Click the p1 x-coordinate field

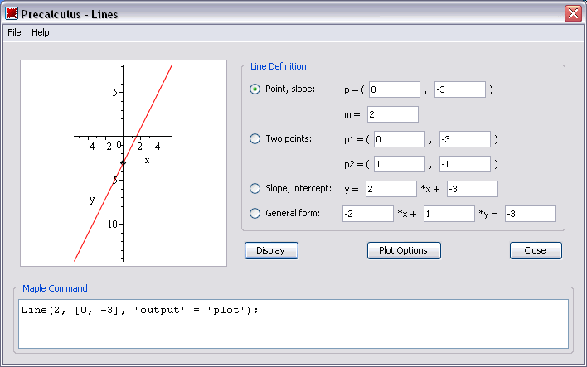(399, 139)
